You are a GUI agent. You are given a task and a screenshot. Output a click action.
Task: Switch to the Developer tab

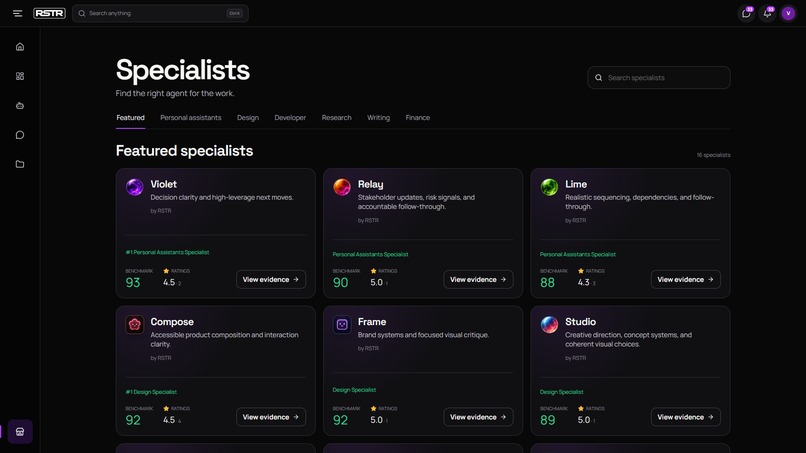point(290,118)
